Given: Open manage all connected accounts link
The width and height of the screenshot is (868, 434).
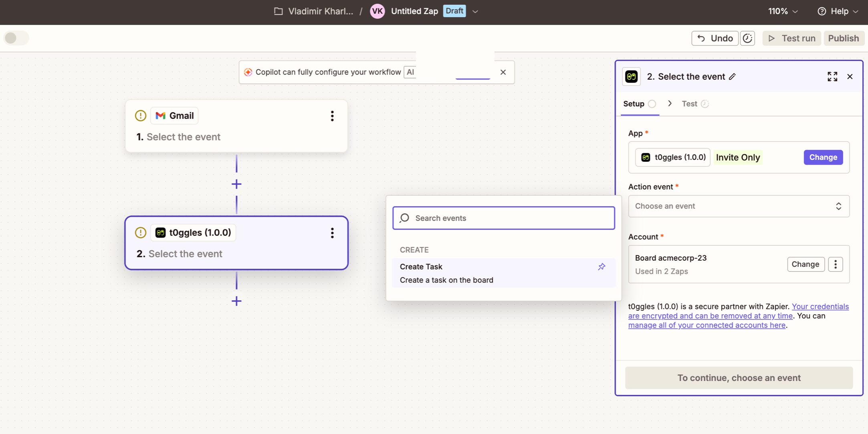Looking at the screenshot, I should [x=707, y=325].
